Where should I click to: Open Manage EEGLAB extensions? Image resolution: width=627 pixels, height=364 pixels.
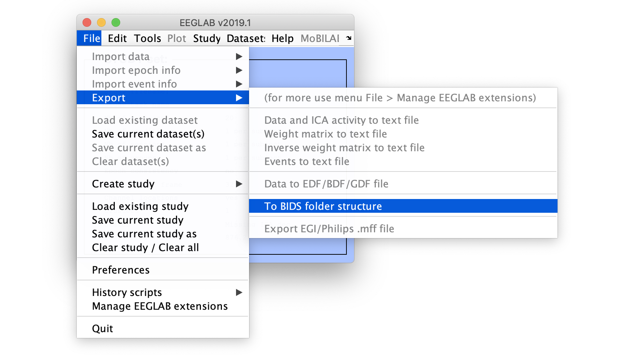(x=160, y=306)
